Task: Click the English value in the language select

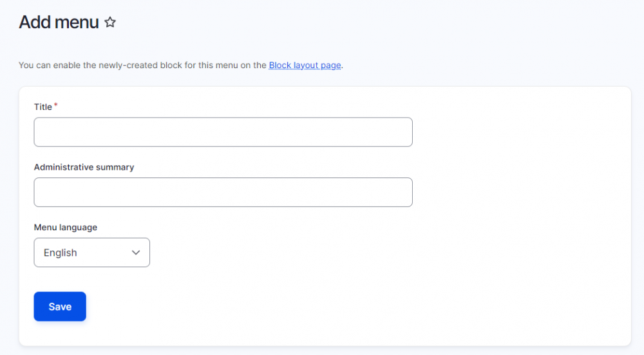Action: point(61,253)
